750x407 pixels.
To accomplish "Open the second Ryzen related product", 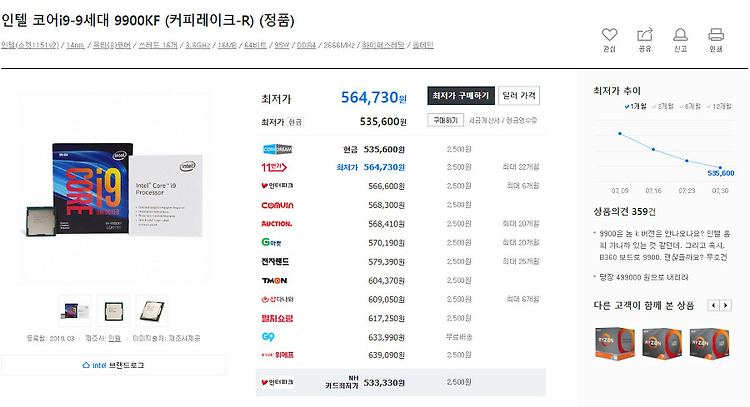I will (662, 343).
